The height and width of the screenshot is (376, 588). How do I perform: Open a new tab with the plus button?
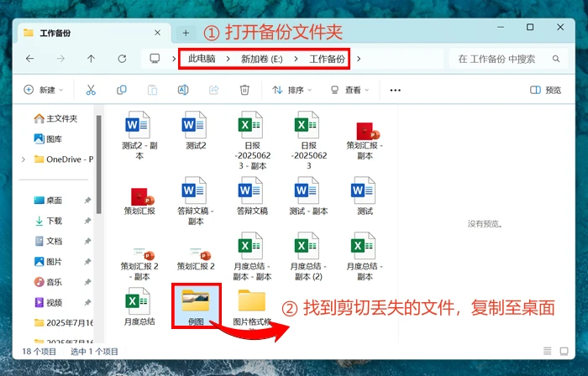coord(186,33)
